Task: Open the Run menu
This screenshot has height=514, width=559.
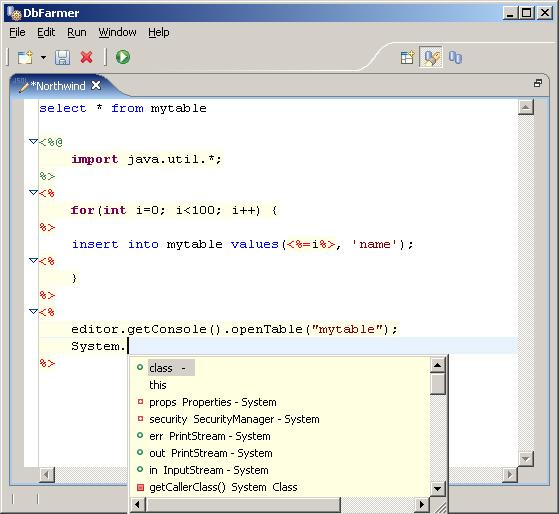Action: point(77,32)
